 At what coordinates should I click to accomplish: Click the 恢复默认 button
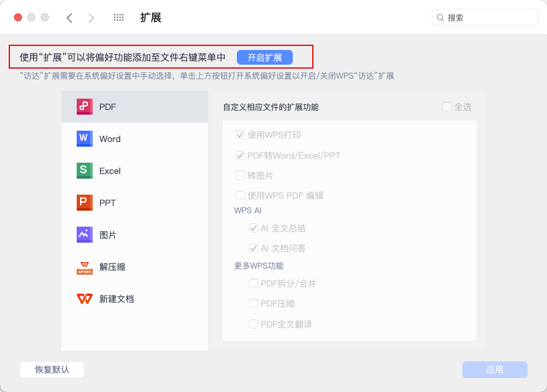[x=52, y=370]
